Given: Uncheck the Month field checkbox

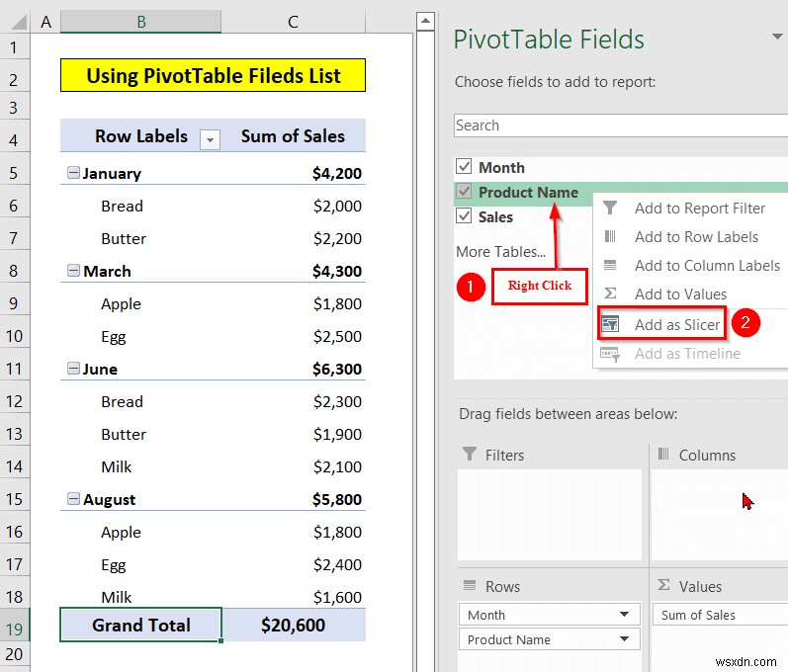Looking at the screenshot, I should [x=464, y=166].
